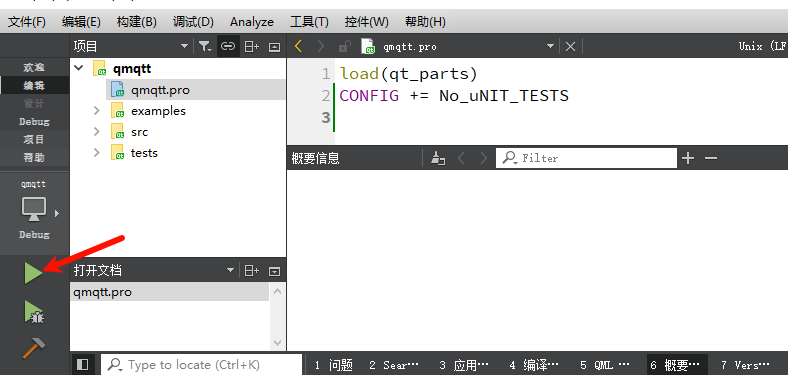788x375 pixels.
Task: Open the 2 Search results pane
Action: tap(393, 365)
